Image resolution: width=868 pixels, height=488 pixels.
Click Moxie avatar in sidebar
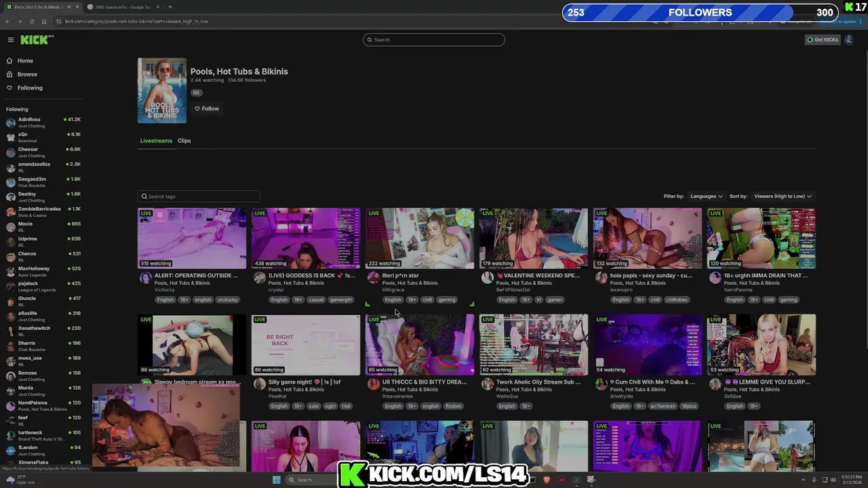coord(10,226)
